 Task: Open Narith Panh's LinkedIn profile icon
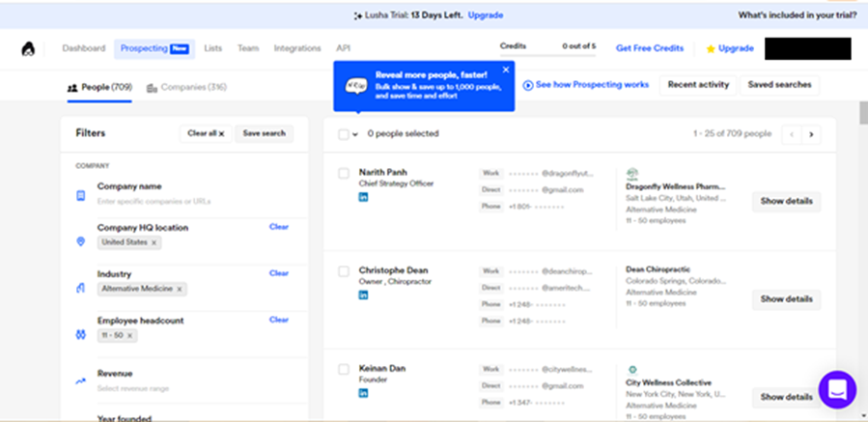coord(363,197)
